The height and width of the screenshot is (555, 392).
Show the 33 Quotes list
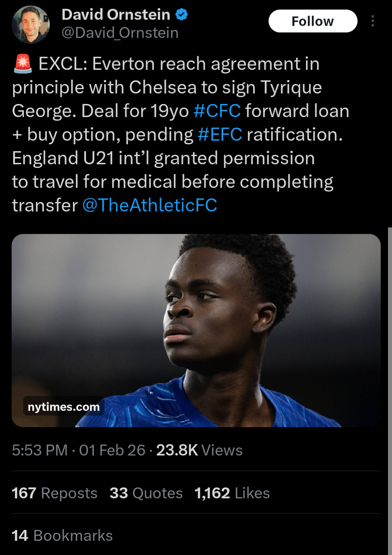146,493
